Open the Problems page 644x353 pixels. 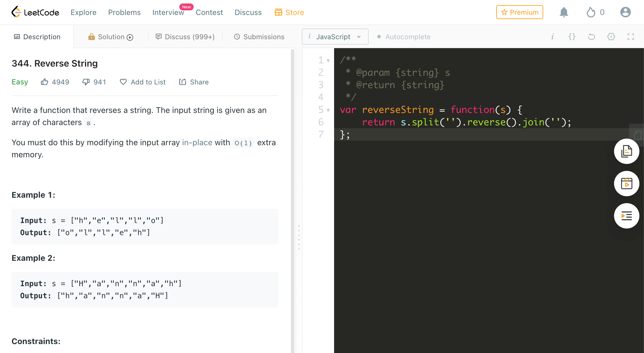pyautogui.click(x=124, y=12)
